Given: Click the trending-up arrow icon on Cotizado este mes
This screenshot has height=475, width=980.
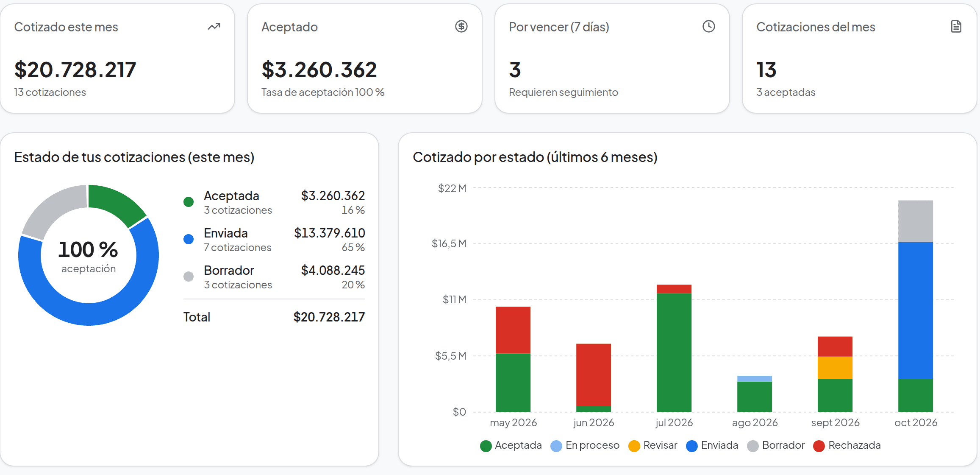Looking at the screenshot, I should (214, 27).
